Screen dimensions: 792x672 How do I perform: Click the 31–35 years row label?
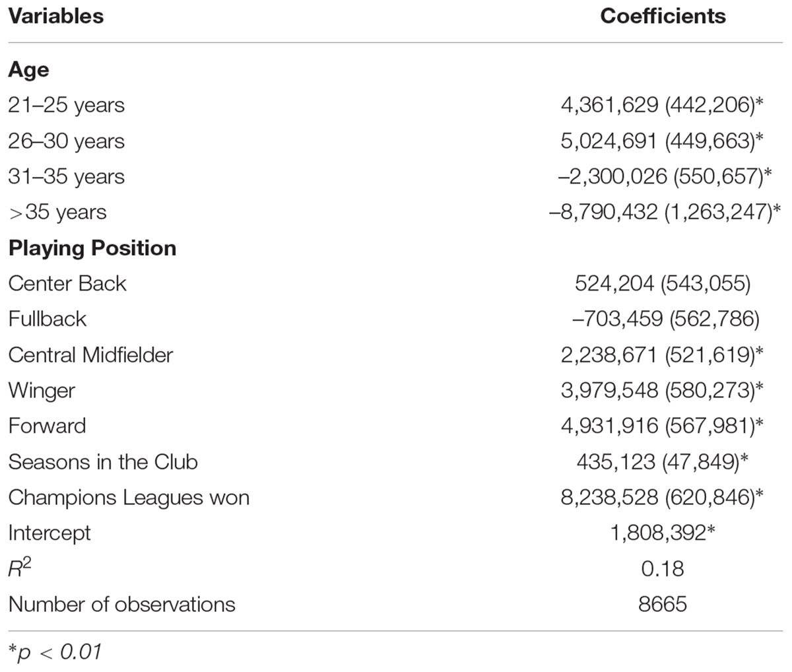tap(66, 176)
